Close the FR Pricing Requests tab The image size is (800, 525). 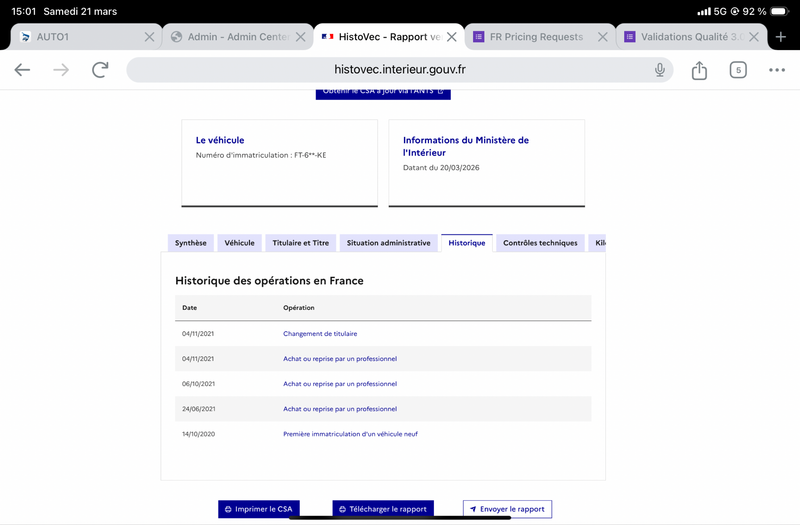tap(602, 37)
